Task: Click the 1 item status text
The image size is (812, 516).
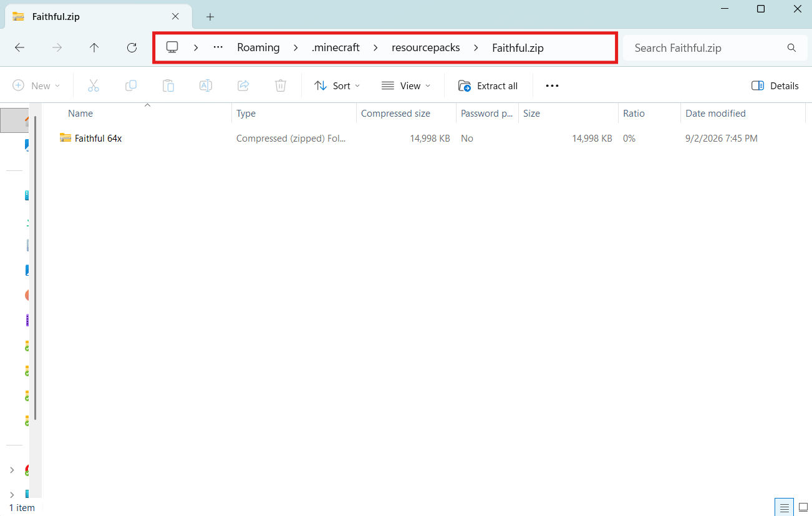Action: click(22, 508)
